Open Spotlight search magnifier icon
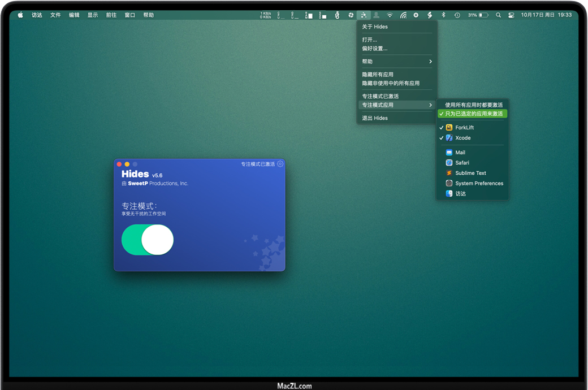The width and height of the screenshot is (588, 390). point(498,15)
